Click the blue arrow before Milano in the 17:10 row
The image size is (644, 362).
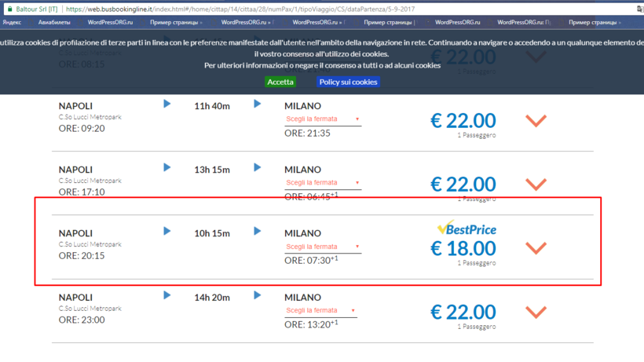[x=258, y=167]
